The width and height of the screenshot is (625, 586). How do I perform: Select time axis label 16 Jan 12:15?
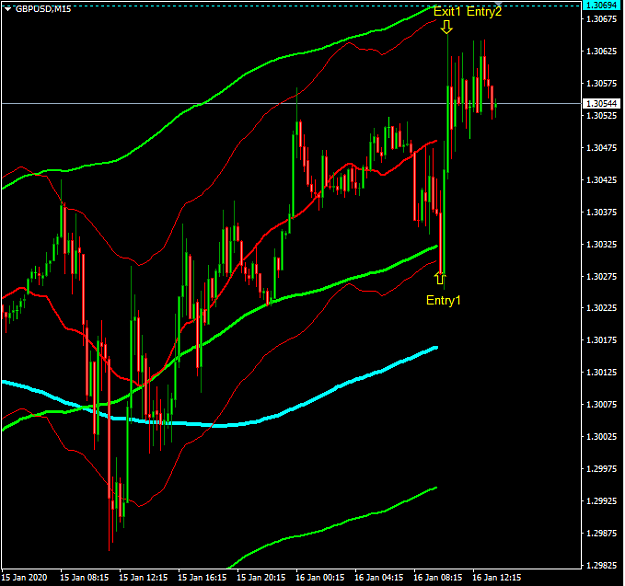point(497,578)
